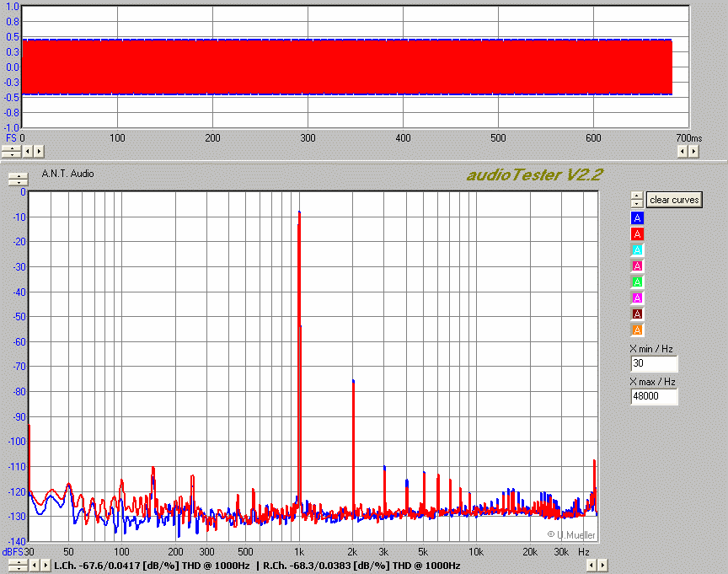Viewport: 728px width, 574px height.
Task: Toggle the dark red A curve button
Action: [x=637, y=314]
